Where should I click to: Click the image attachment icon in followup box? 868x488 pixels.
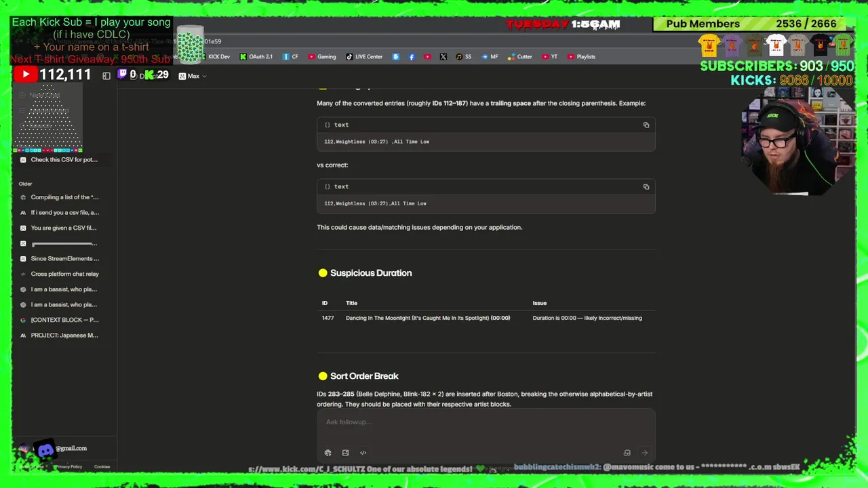345,453
